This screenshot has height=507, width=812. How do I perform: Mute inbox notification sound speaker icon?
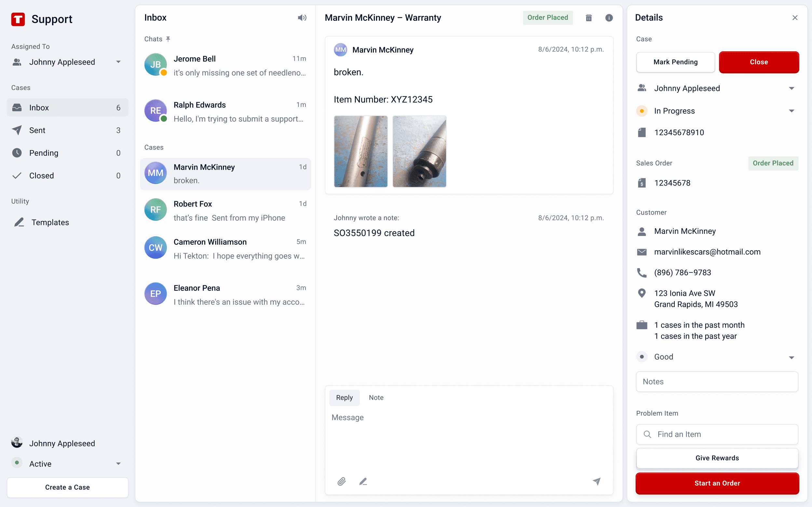coord(302,18)
